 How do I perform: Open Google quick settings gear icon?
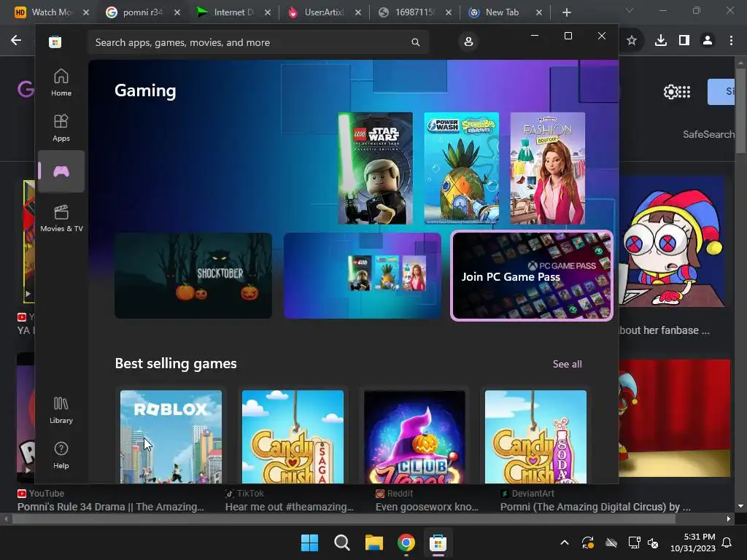670,91
